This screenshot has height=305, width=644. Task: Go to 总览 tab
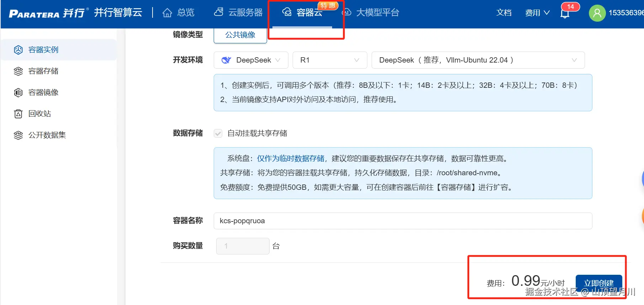click(179, 13)
